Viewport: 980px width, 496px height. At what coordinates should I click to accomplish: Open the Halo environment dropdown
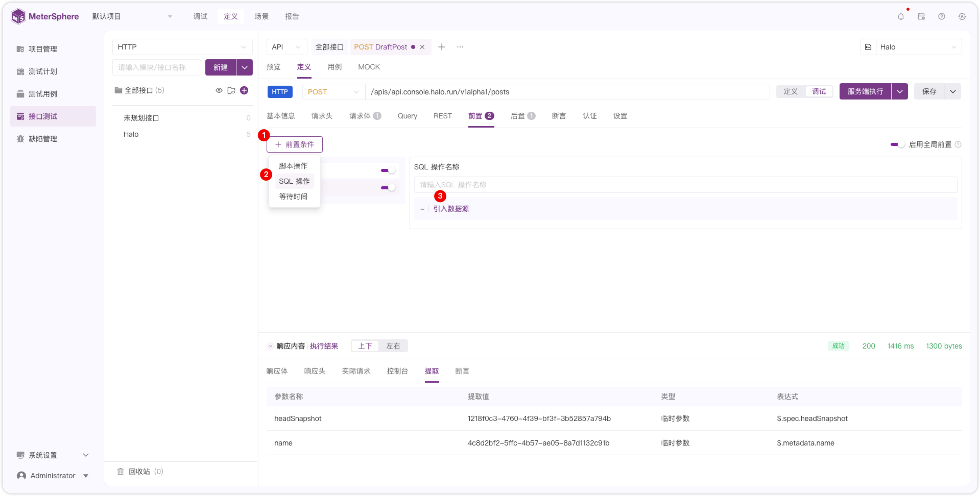pos(919,47)
